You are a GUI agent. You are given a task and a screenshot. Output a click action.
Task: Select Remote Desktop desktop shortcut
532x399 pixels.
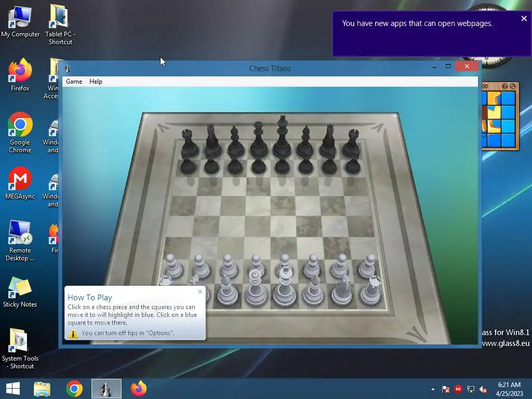(x=20, y=241)
